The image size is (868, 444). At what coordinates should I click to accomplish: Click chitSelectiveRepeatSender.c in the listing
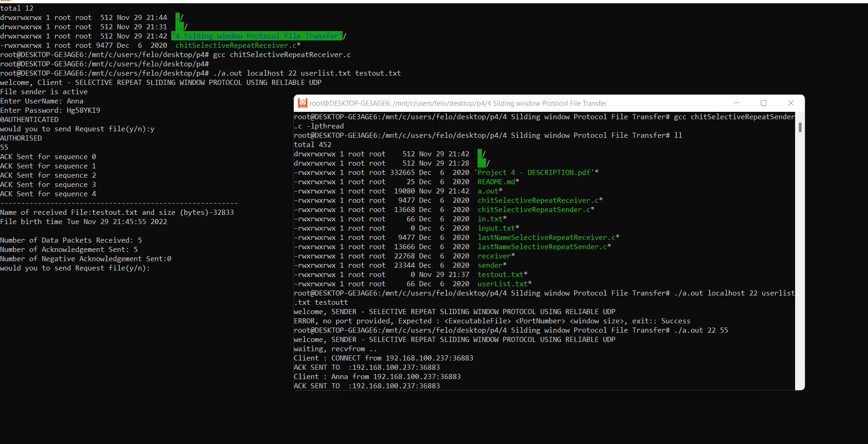534,210
